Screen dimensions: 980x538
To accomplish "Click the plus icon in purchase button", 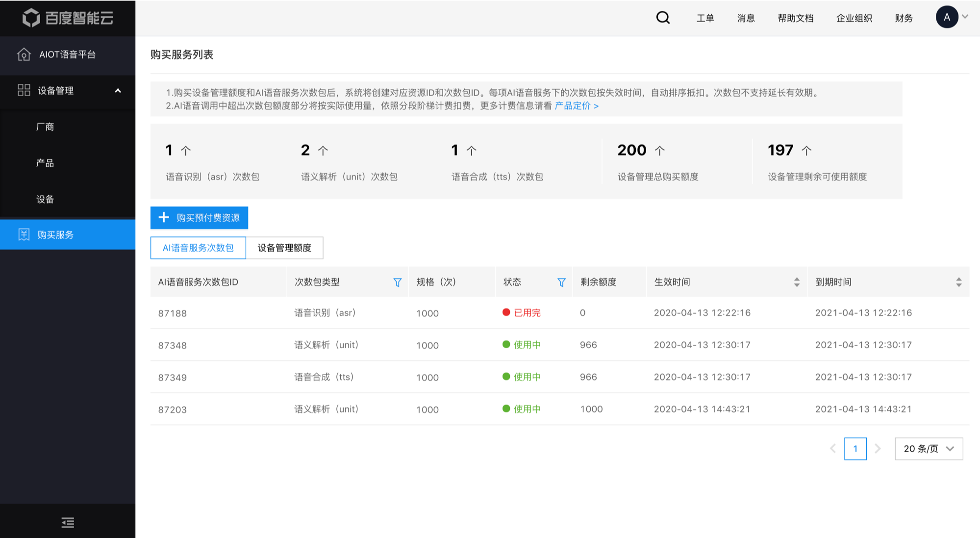I will coord(164,217).
